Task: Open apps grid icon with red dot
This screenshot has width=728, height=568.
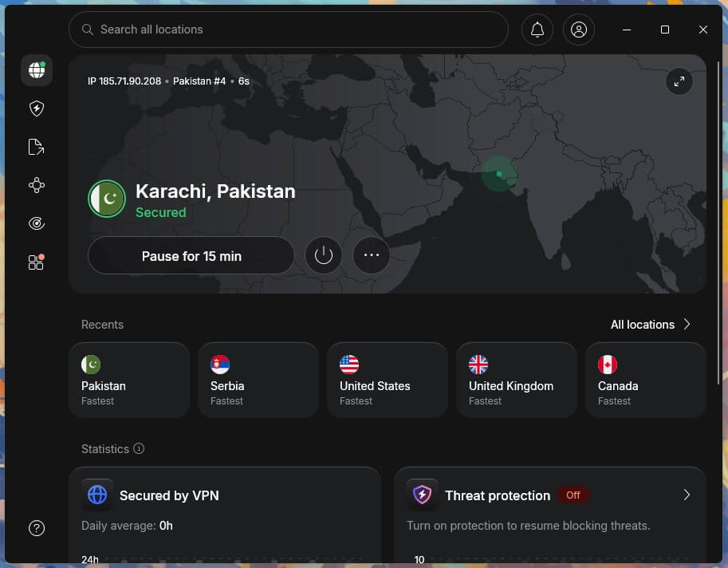Action: (36, 262)
